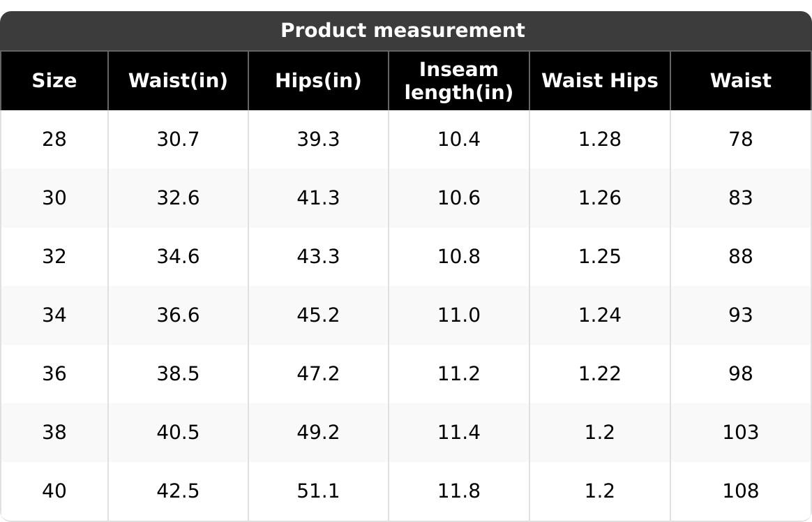Click size 40 in the last row
Image resolution: width=812 pixels, height=522 pixels.
click(x=54, y=491)
